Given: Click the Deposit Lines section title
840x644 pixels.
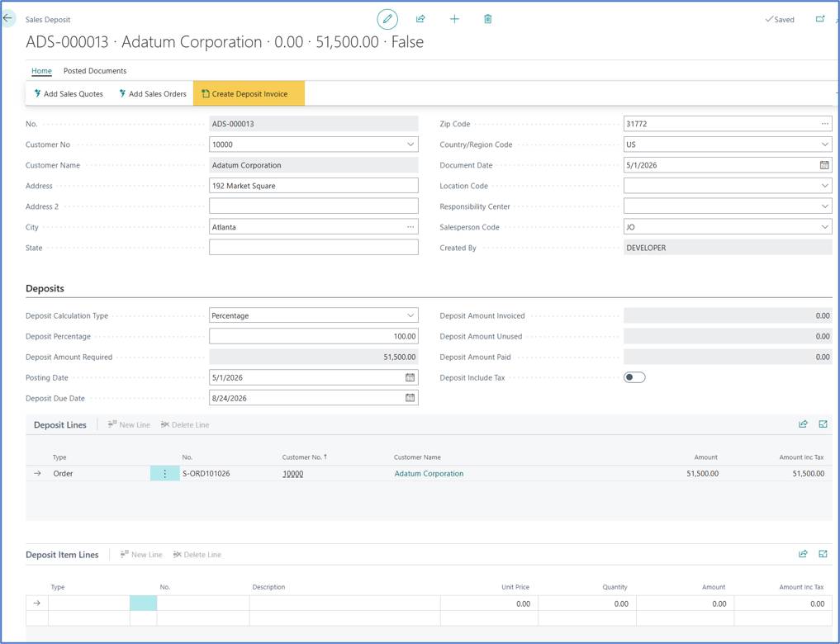Looking at the screenshot, I should (x=60, y=424).
